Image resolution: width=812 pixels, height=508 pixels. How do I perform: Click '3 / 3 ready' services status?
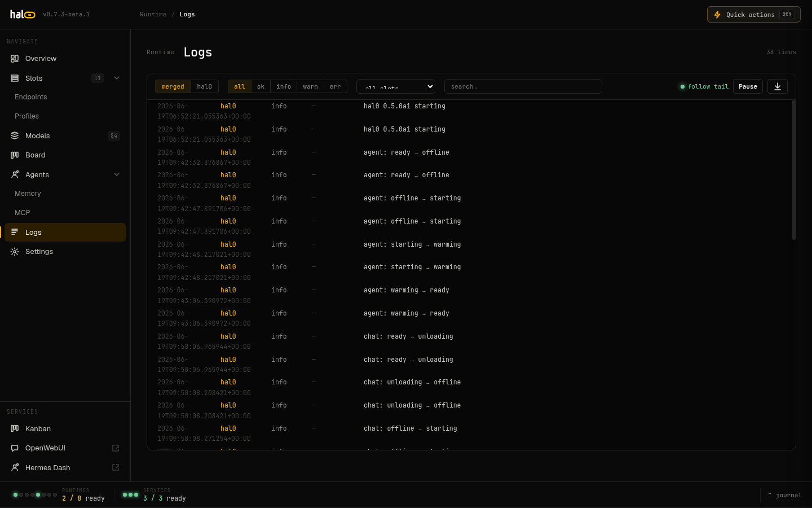click(x=165, y=498)
